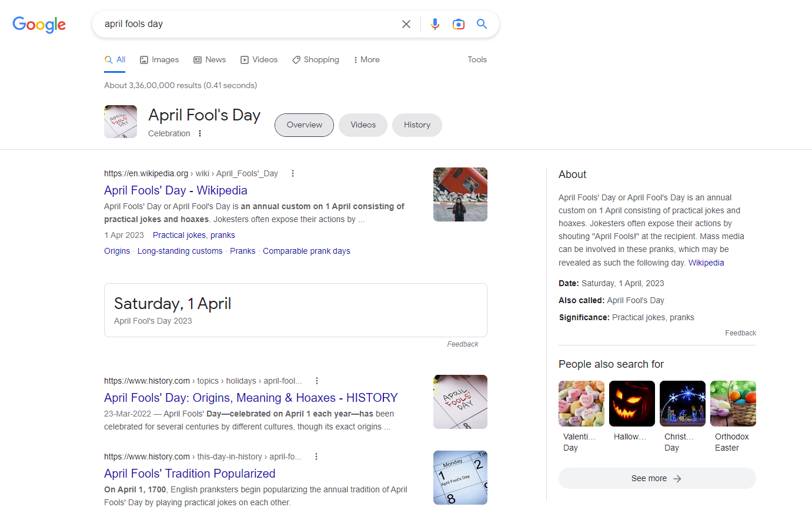Viewport: 812px width, 517px height.
Task: Click the Also called: April Fool's Day line
Action: pyautogui.click(x=611, y=300)
